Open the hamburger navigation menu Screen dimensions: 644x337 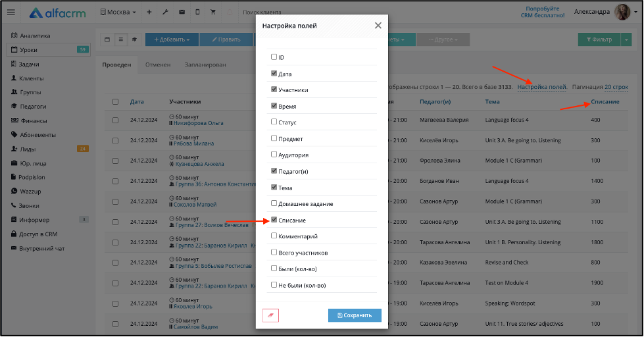pyautogui.click(x=11, y=13)
